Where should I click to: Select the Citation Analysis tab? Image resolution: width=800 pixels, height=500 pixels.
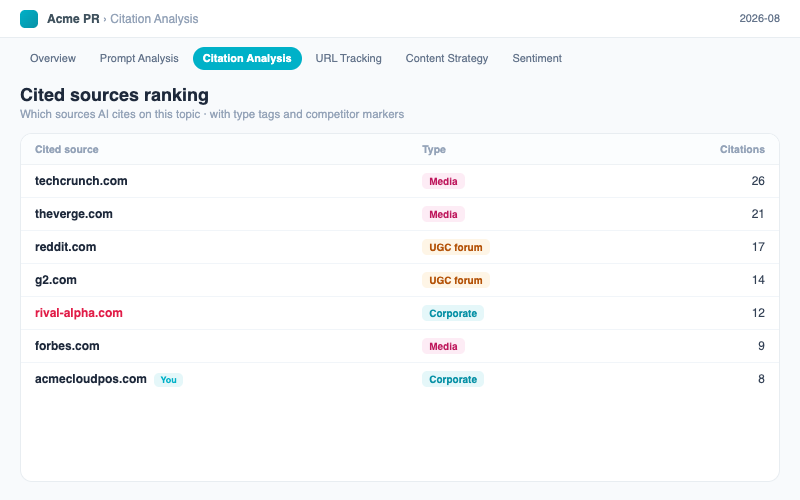pyautogui.click(x=247, y=58)
